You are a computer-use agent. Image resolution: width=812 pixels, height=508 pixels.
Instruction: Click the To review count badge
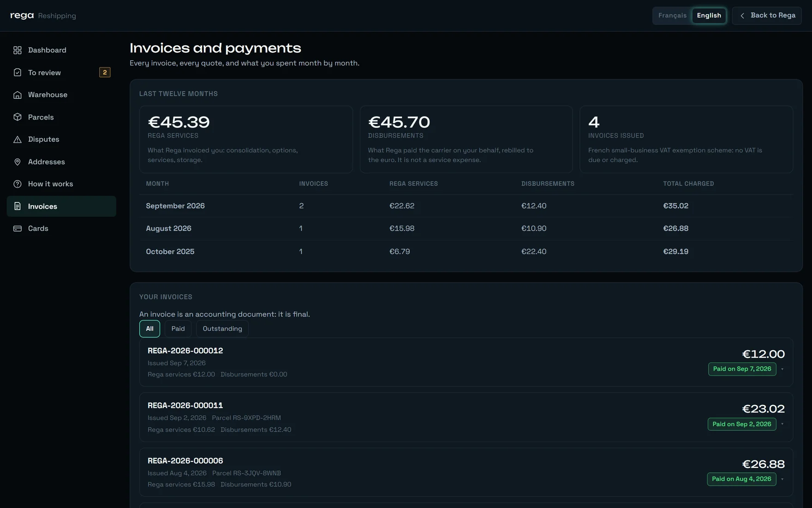click(105, 73)
